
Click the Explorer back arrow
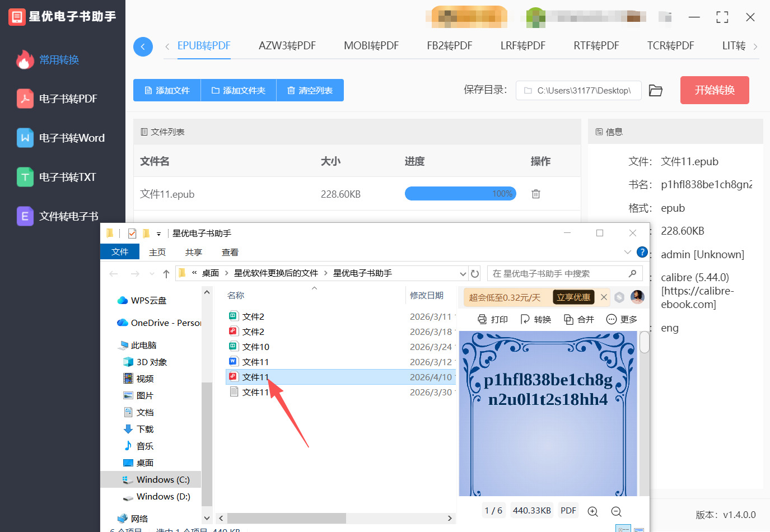[114, 274]
